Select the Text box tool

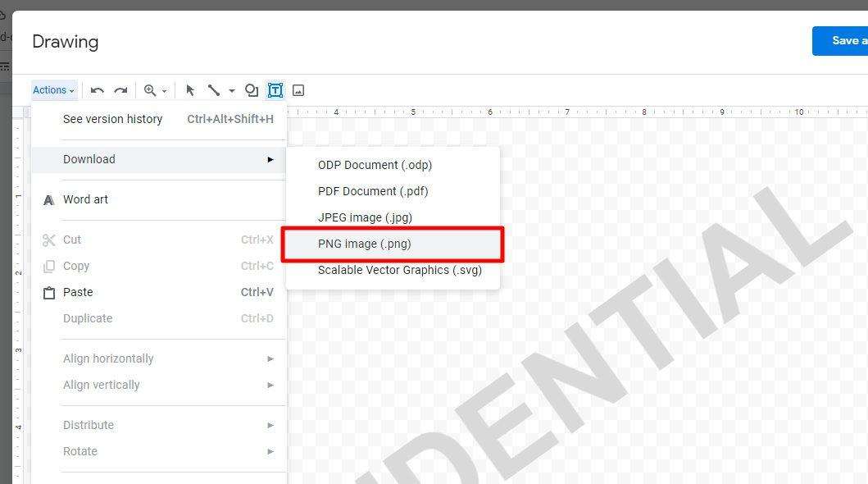click(275, 89)
